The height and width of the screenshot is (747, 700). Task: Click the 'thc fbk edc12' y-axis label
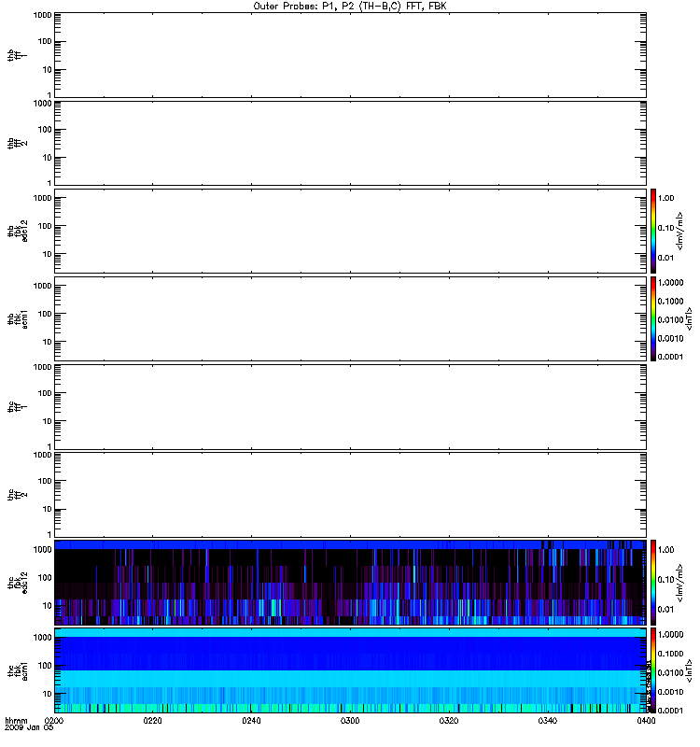pyautogui.click(x=17, y=582)
